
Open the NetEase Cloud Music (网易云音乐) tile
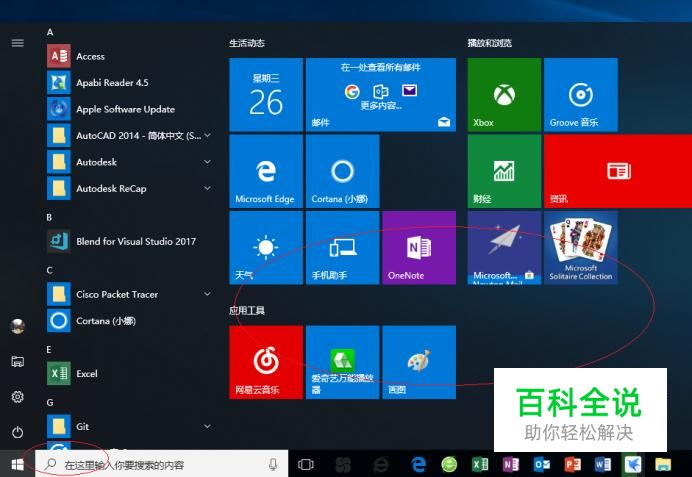tap(266, 362)
